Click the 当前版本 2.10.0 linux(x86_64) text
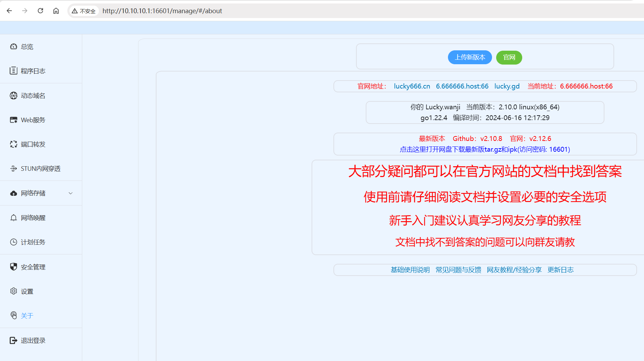This screenshot has width=644, height=361. (512, 107)
